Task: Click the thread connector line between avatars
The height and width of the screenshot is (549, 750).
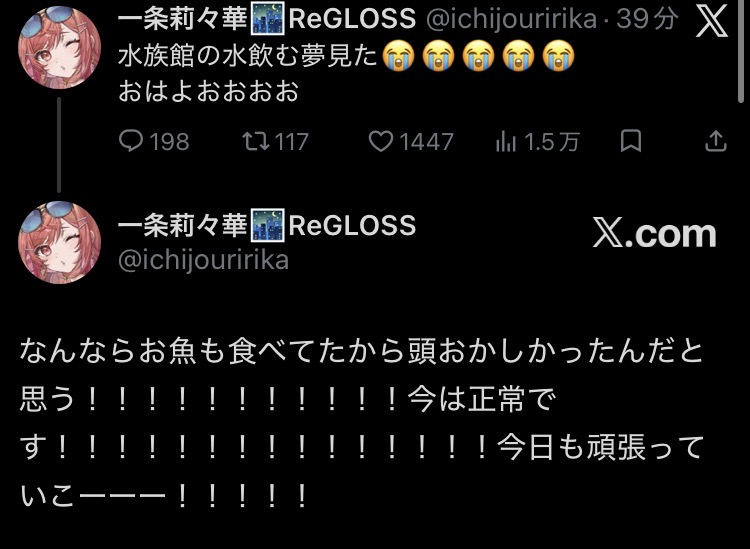Action: pos(59,145)
